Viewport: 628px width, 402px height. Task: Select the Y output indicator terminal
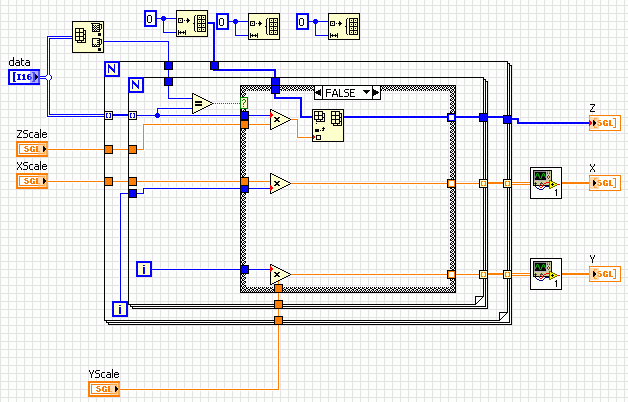pyautogui.click(x=605, y=274)
